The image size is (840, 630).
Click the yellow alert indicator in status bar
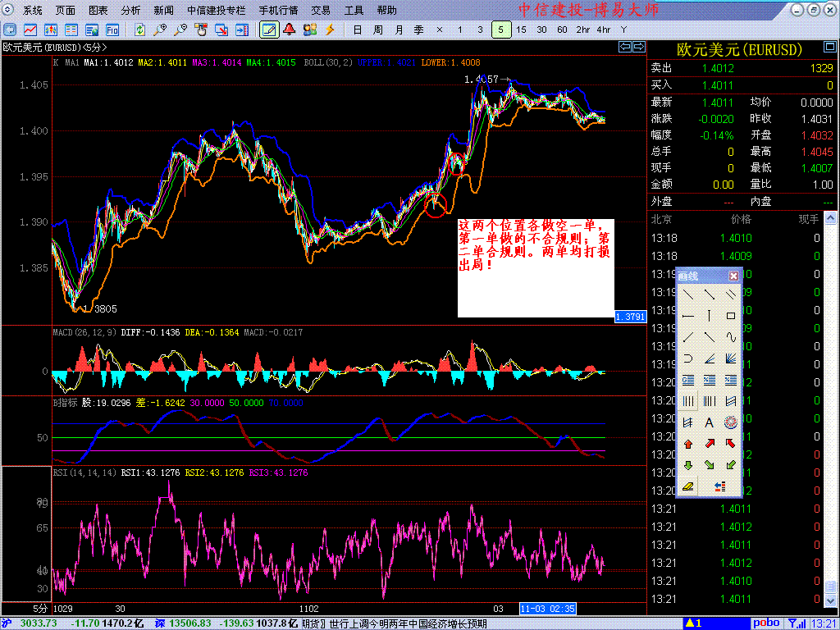(x=692, y=623)
